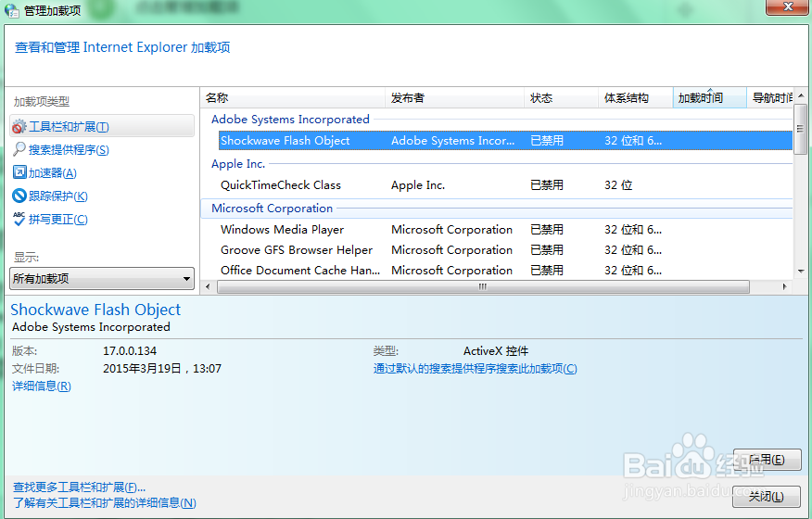Image resolution: width=812 pixels, height=519 pixels.
Task: Click Adobe Systems Incor... publisher cell
Action: (x=452, y=141)
